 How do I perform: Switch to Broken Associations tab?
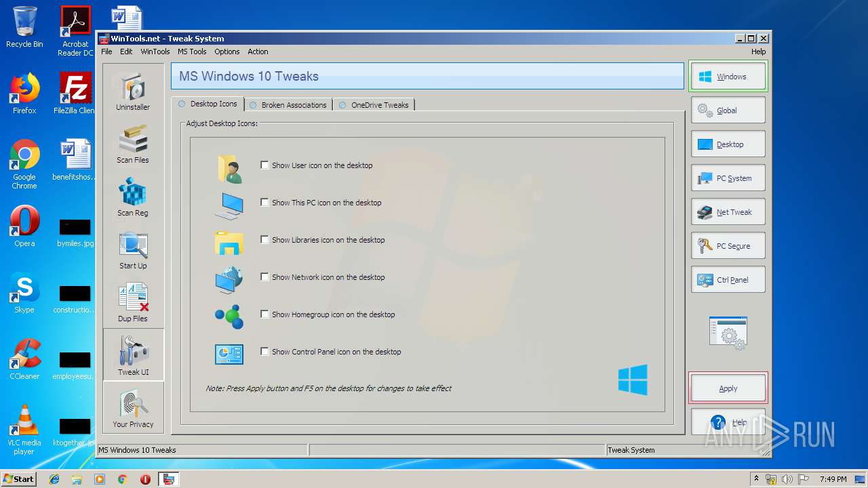click(288, 105)
